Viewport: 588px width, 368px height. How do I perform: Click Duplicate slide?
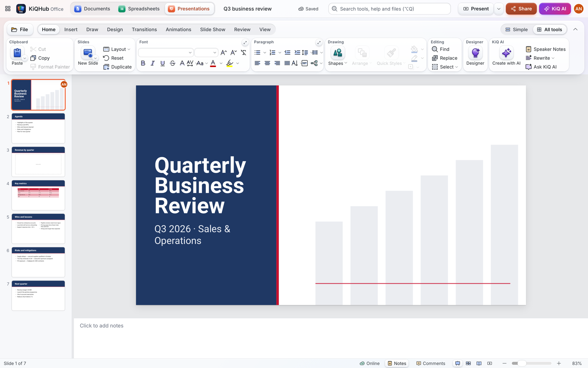coord(117,67)
